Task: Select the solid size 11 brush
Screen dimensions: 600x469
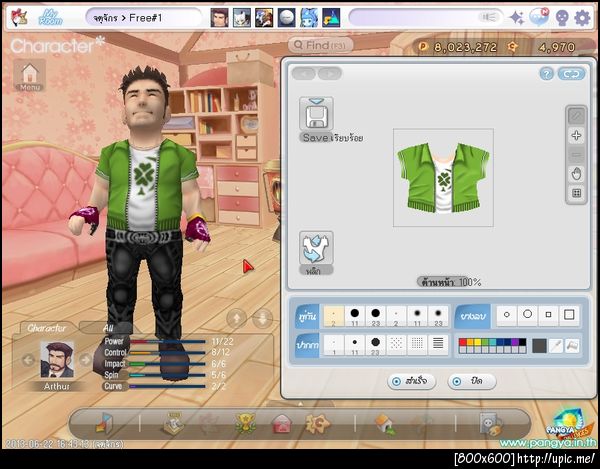Action: click(355, 316)
